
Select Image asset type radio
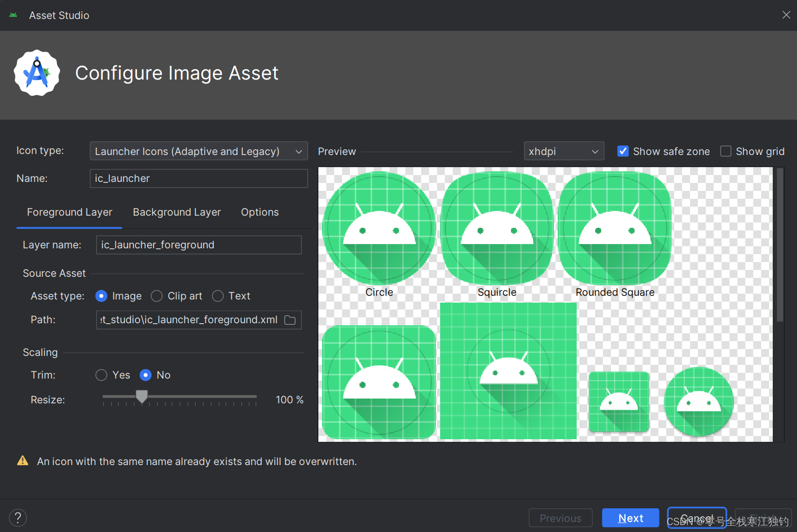click(x=101, y=296)
